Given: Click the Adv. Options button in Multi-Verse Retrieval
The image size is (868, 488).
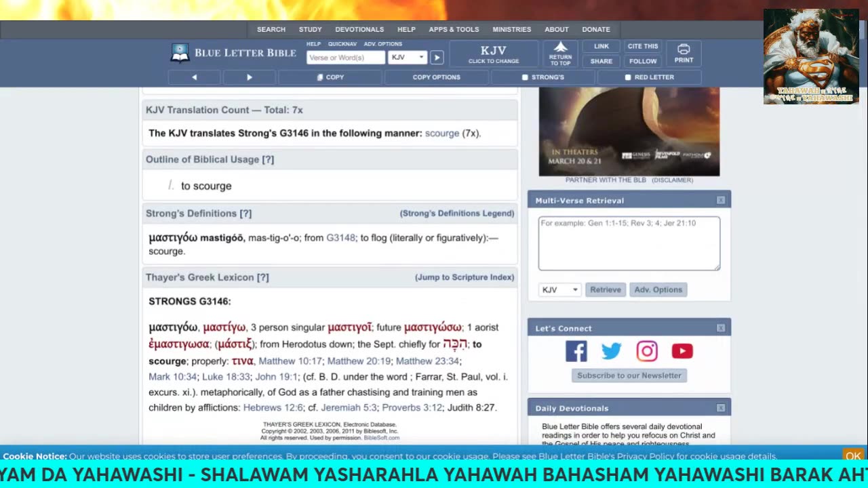Looking at the screenshot, I should point(658,289).
